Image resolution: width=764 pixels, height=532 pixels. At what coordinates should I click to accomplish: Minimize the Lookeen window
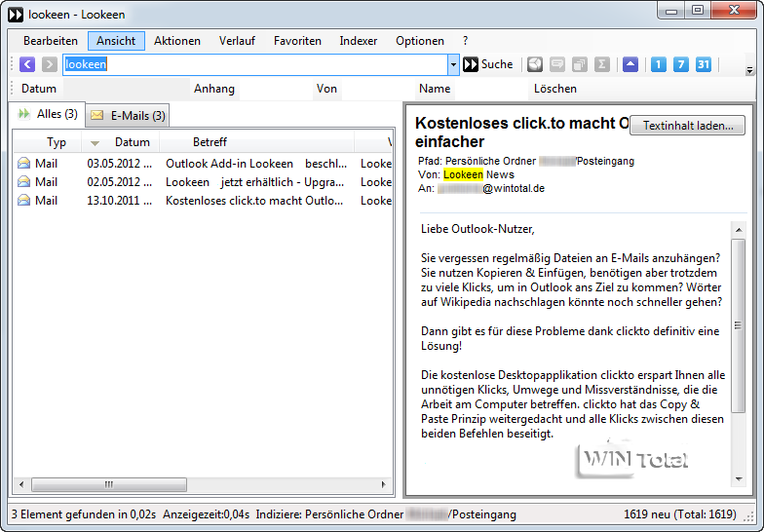671,10
